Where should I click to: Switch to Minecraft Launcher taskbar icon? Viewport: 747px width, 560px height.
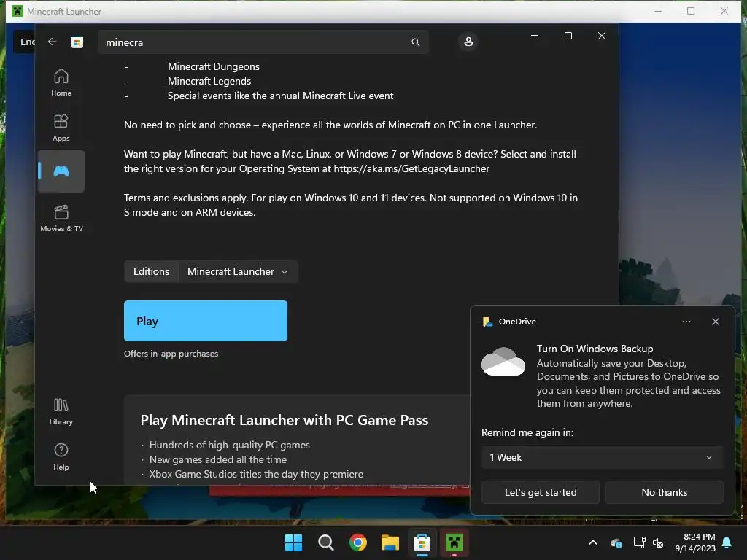coord(454,542)
